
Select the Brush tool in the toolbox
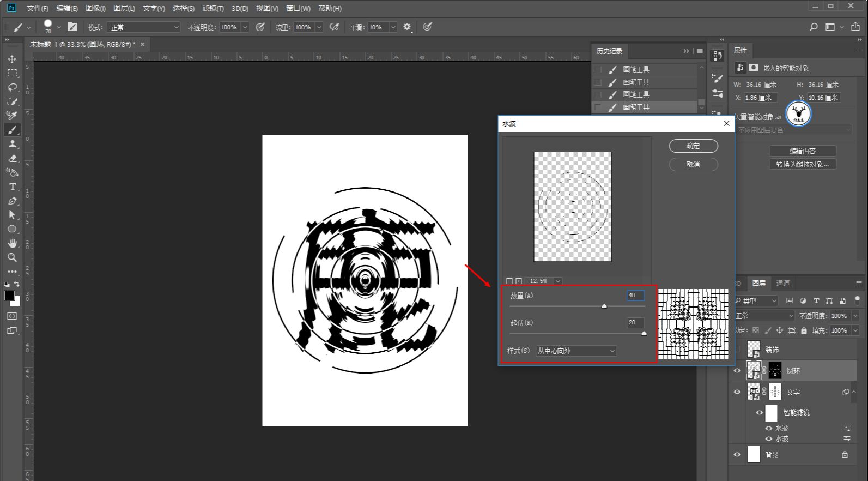pyautogui.click(x=12, y=130)
